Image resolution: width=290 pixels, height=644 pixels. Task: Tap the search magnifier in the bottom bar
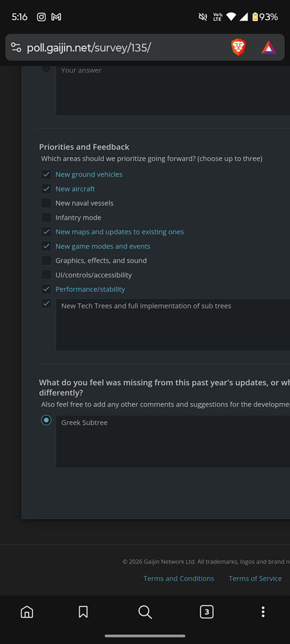[145, 612]
